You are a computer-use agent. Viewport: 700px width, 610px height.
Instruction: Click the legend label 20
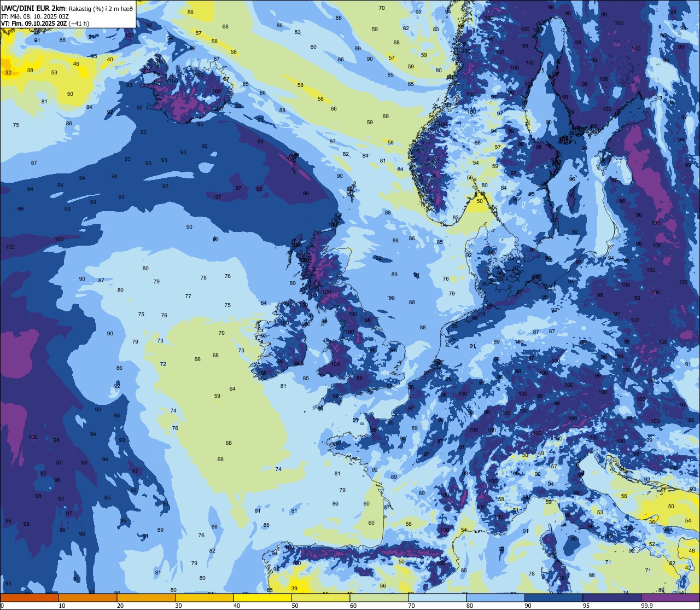click(120, 606)
